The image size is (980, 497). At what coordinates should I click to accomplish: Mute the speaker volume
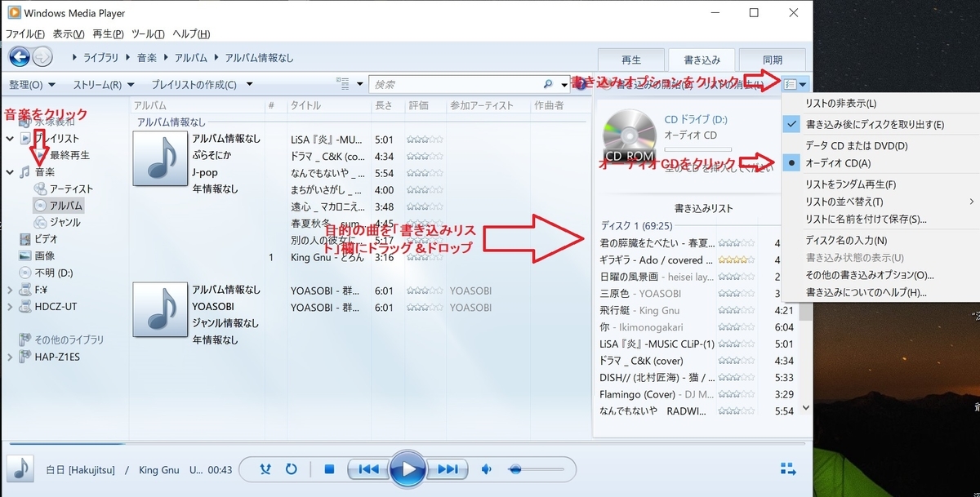pyautogui.click(x=486, y=469)
